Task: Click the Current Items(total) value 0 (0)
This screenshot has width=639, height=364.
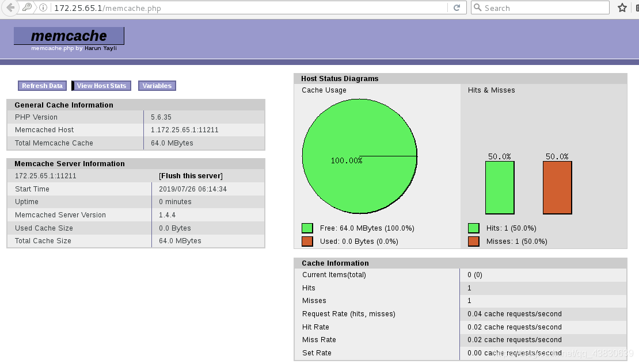Action: [x=475, y=275]
